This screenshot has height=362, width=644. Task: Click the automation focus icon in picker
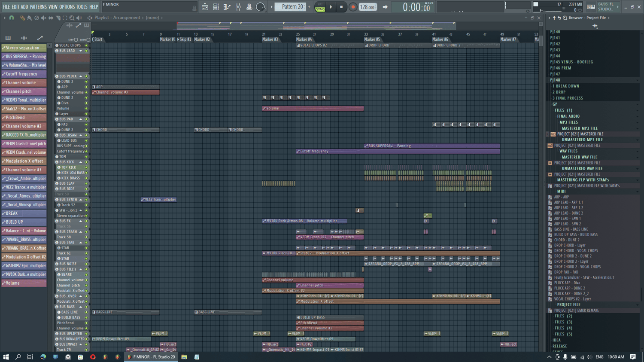40,38
